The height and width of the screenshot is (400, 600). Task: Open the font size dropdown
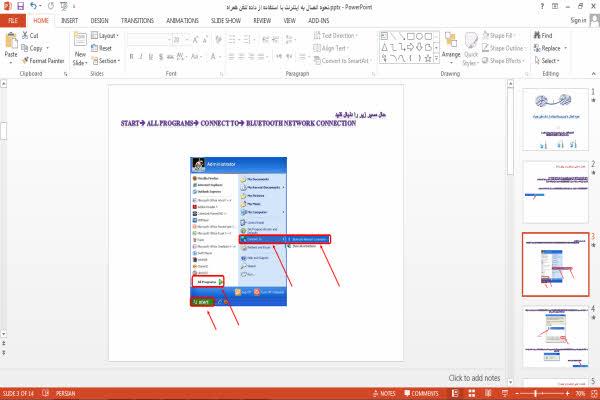click(187, 39)
